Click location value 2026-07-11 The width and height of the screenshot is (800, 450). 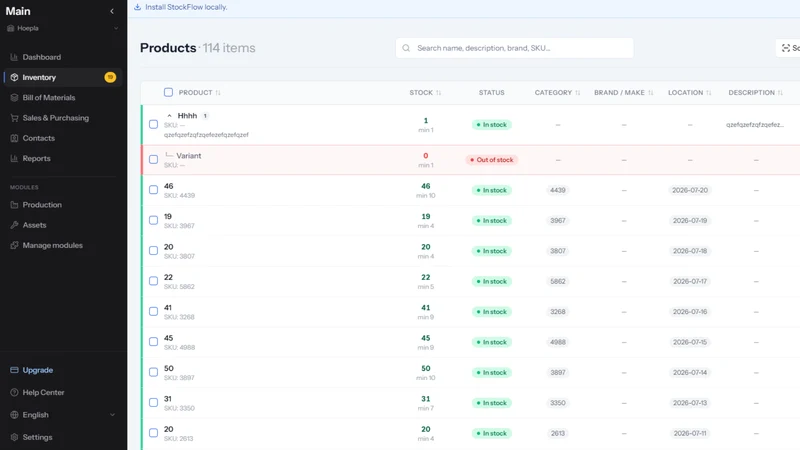point(690,433)
